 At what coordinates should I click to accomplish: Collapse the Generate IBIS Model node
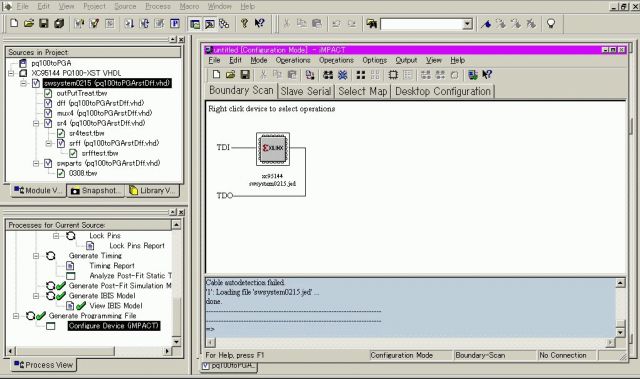pos(36,296)
